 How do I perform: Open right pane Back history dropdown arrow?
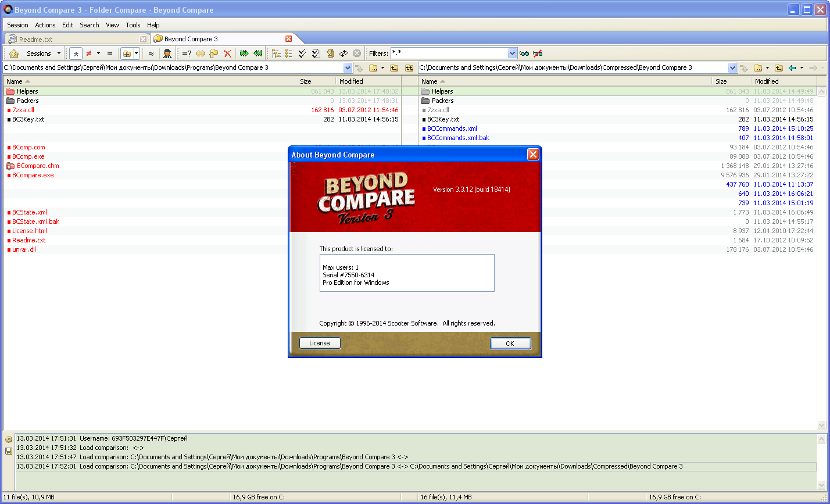click(x=802, y=68)
